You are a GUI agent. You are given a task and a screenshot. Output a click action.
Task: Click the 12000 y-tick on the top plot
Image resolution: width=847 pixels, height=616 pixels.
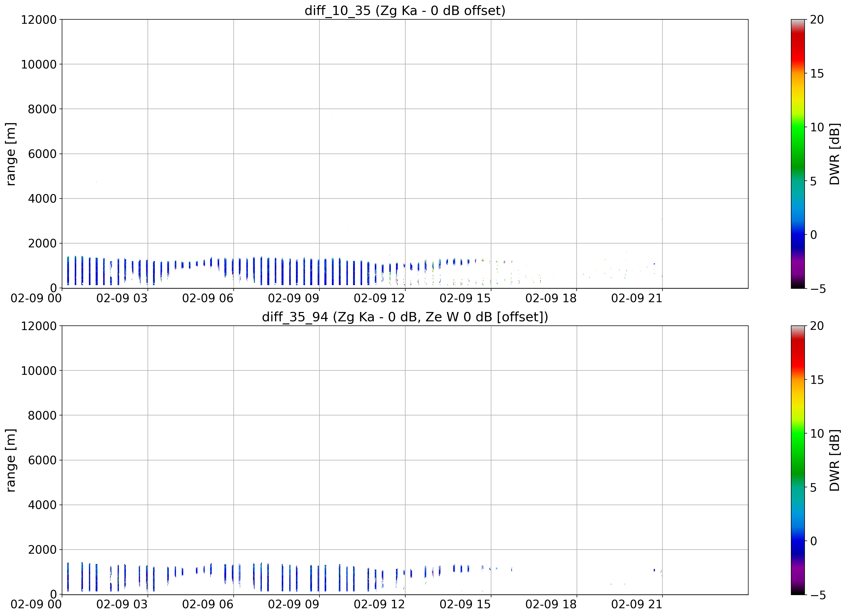39,19
